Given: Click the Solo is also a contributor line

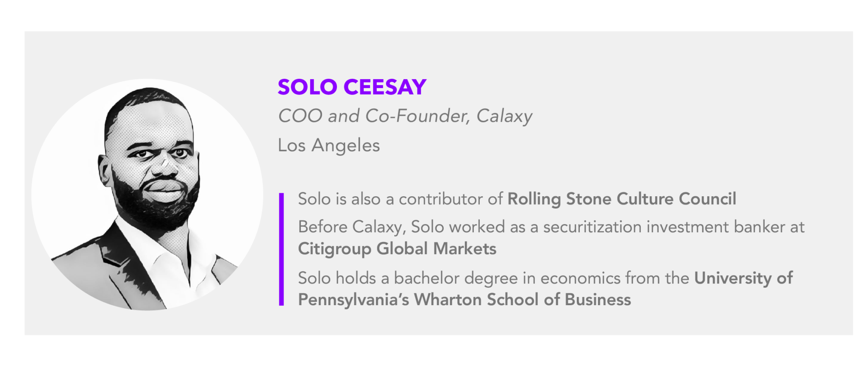Looking at the screenshot, I should pyautogui.click(x=517, y=199).
